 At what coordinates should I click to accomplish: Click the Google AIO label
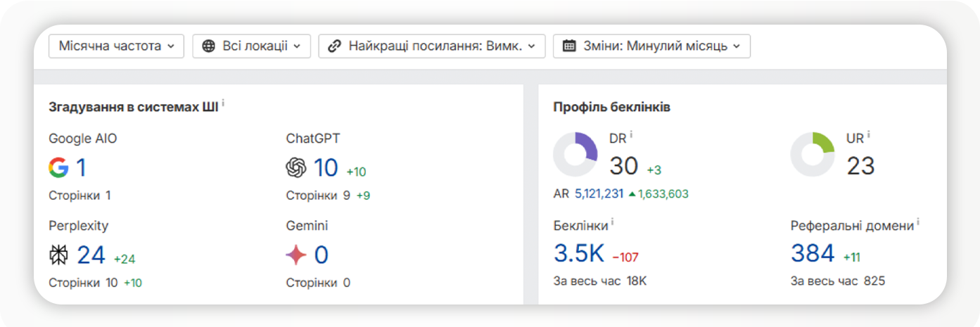click(83, 139)
